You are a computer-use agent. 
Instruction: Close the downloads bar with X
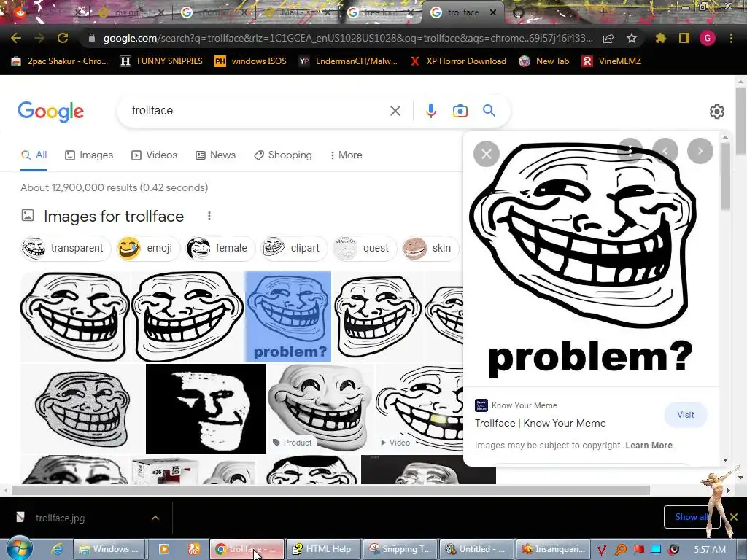coord(734,517)
